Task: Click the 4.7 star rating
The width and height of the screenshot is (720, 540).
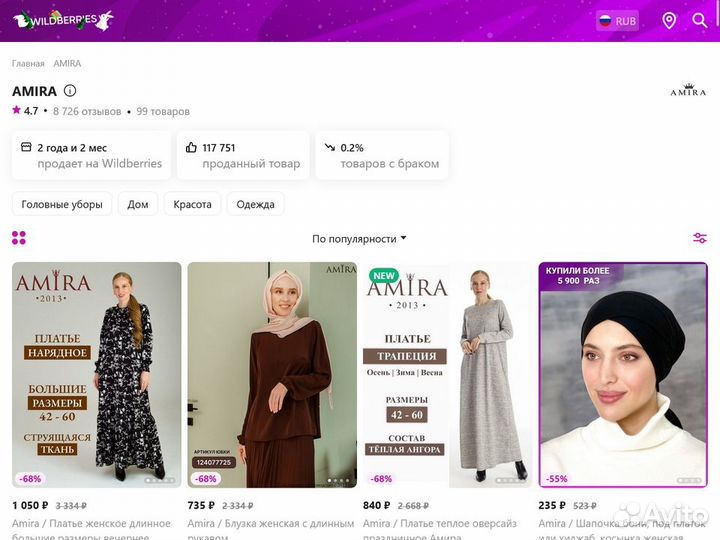Action: tap(25, 111)
